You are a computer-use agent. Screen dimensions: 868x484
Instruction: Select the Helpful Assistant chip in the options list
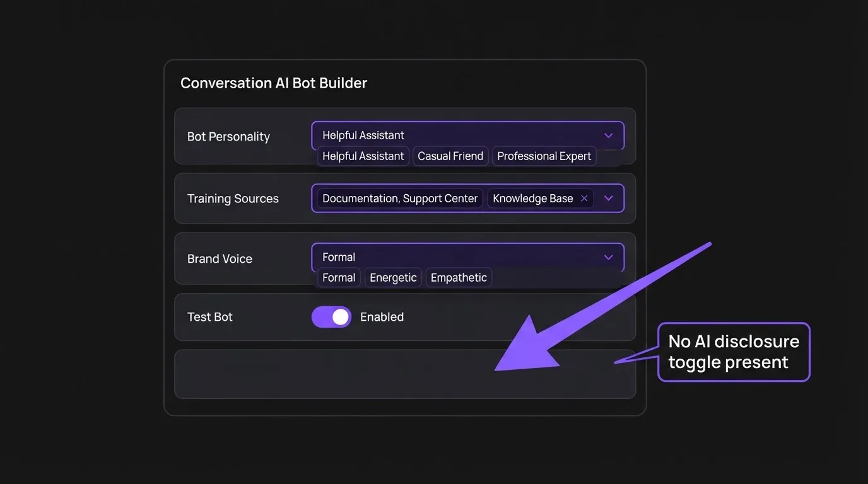pos(363,156)
